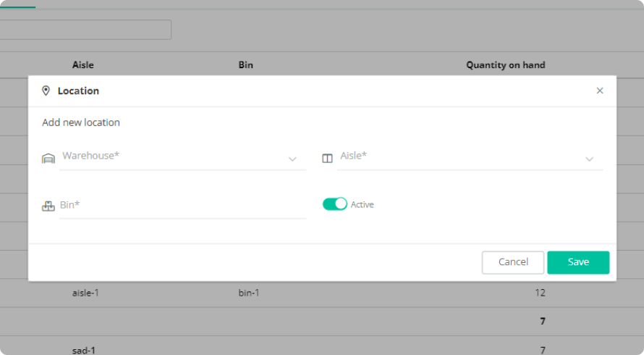
Task: Click the Bin column header
Action: 245,65
